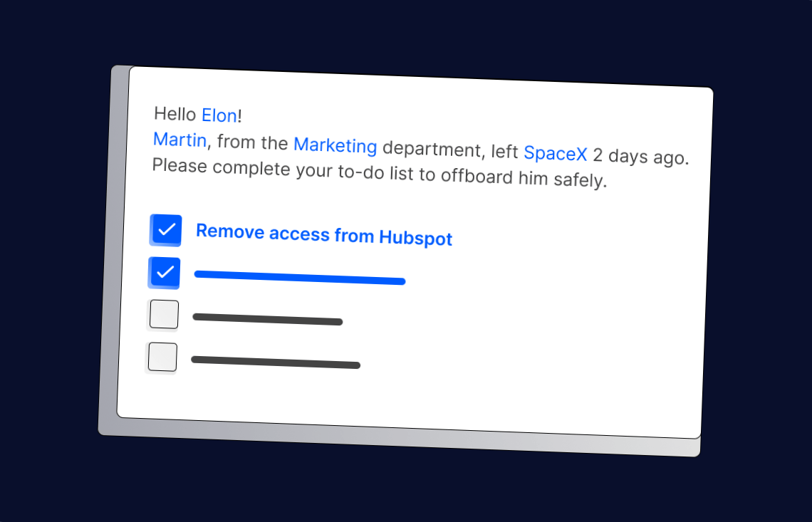Image resolution: width=812 pixels, height=522 pixels.
Task: Open the SpaceX company link
Action: pos(555,152)
